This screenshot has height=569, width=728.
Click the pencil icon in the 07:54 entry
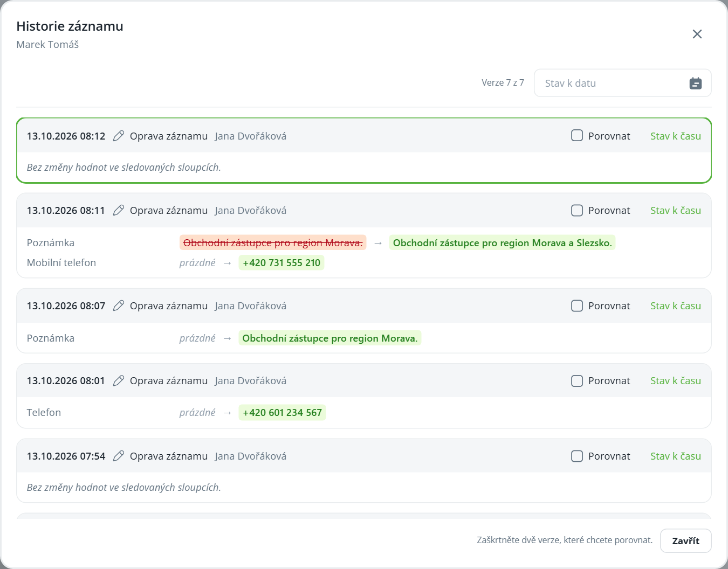[x=119, y=456]
